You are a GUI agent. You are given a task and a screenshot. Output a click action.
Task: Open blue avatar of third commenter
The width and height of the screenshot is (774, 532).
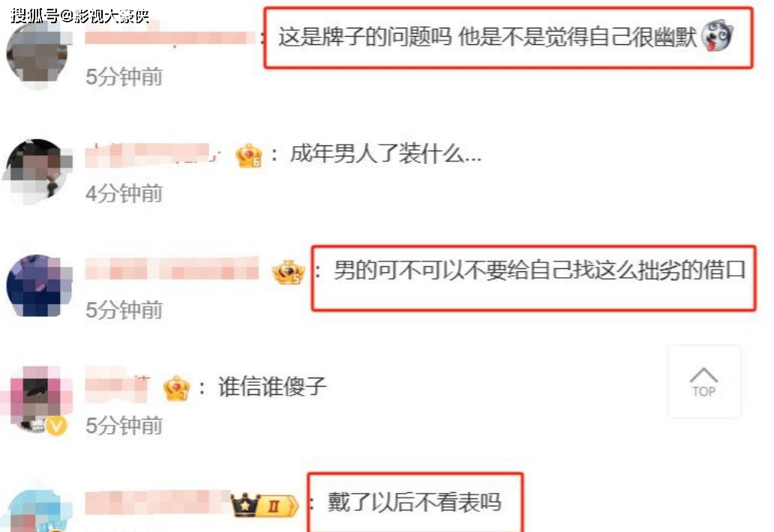coord(37,286)
